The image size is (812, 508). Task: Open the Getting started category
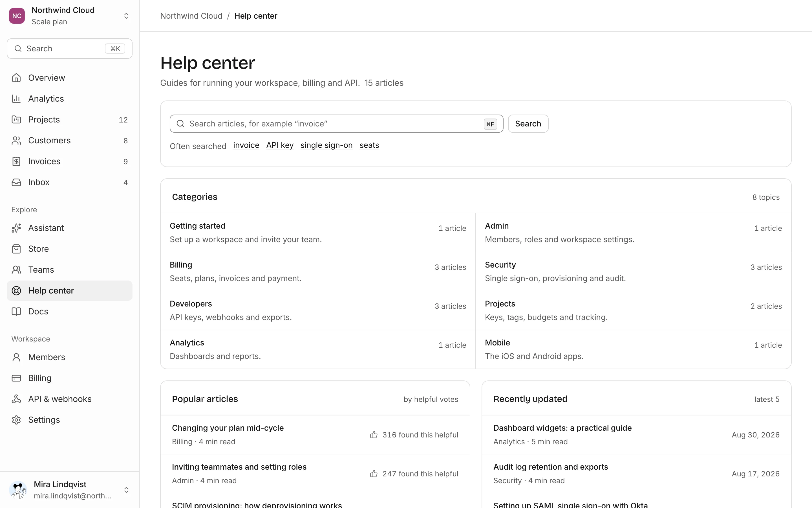[318, 233]
